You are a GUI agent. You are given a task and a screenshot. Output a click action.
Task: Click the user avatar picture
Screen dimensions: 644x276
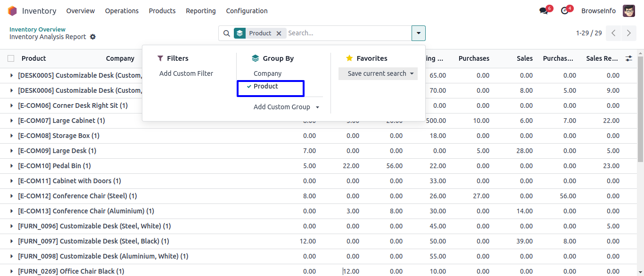(628, 11)
